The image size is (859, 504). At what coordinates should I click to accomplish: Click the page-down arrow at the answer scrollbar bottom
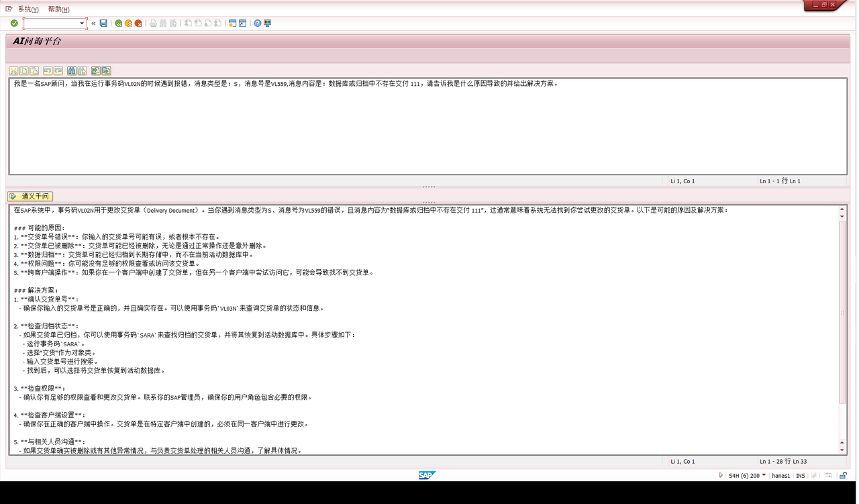point(842,450)
